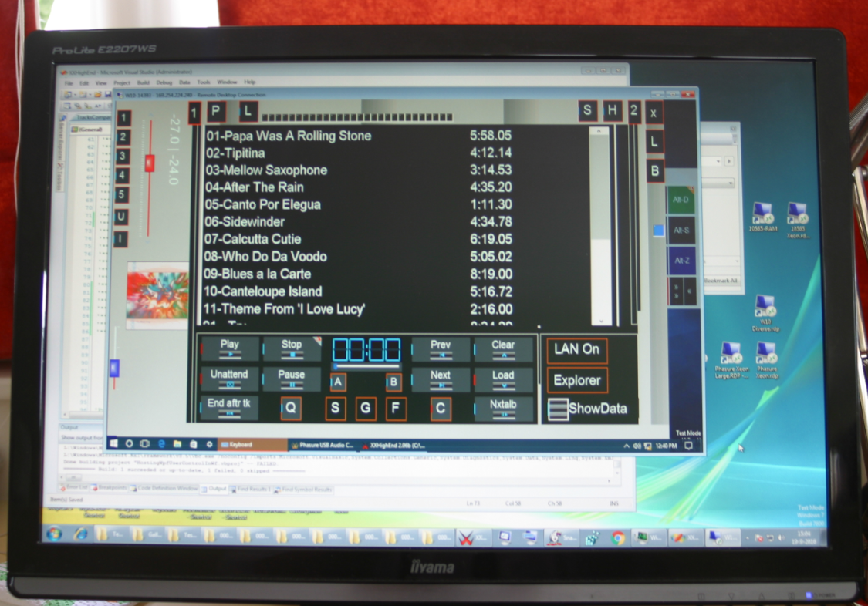Open the 10565-RAM remote desktop shortcut
Image resolution: width=868 pixels, height=606 pixels.
[x=763, y=217]
